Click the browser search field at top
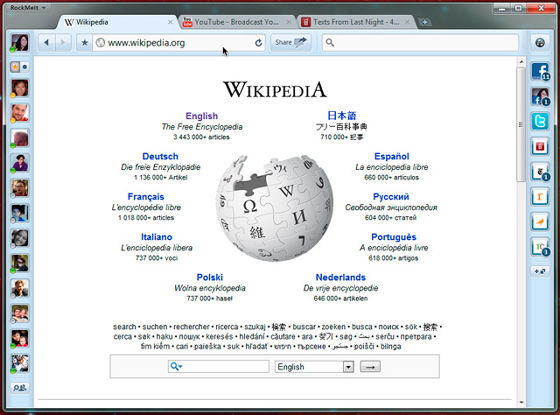The image size is (560, 415). tap(420, 43)
